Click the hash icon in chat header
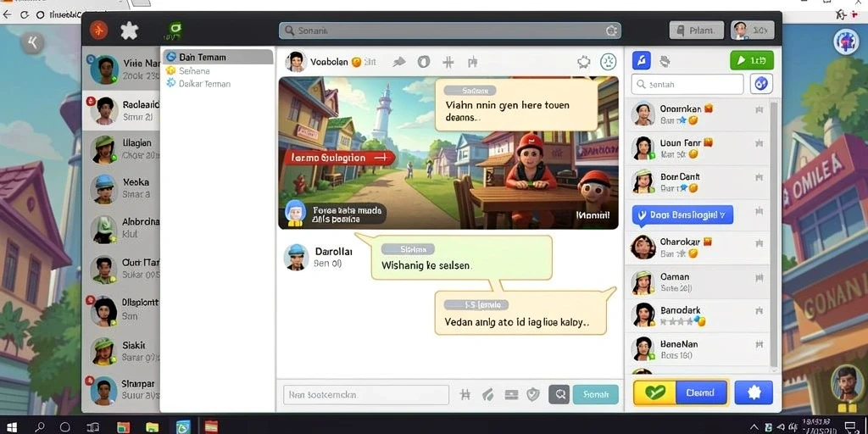Viewport: 868px width, 434px height. [x=448, y=62]
